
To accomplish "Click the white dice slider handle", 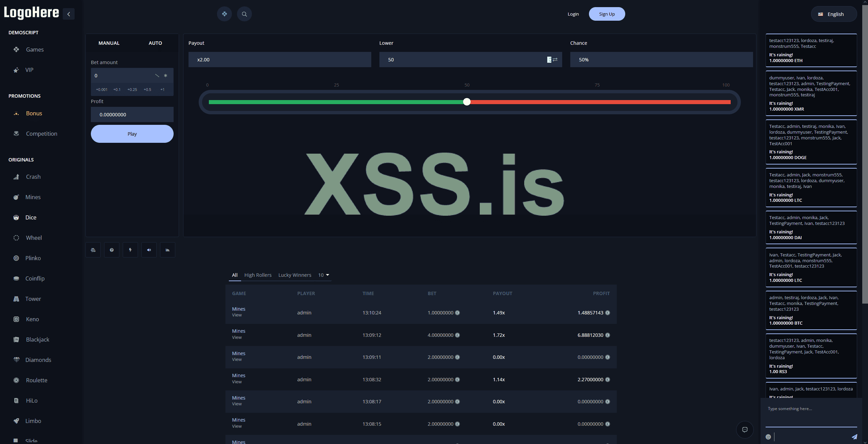I will click(x=467, y=102).
